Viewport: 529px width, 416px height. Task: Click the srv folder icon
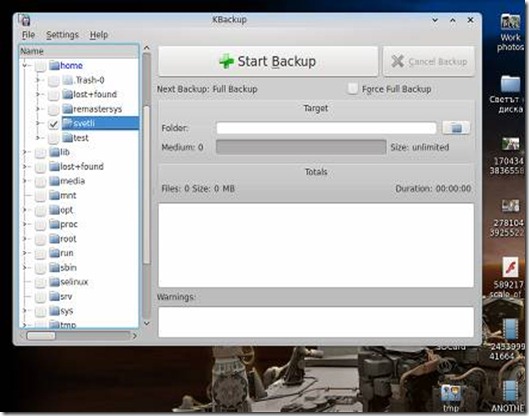point(54,296)
